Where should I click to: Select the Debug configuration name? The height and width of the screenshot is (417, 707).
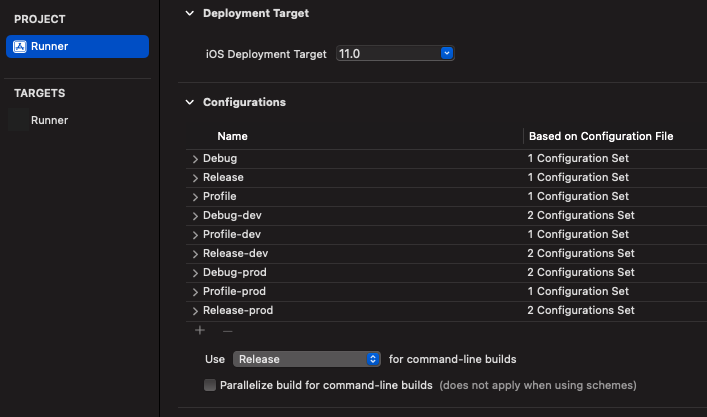tap(220, 158)
